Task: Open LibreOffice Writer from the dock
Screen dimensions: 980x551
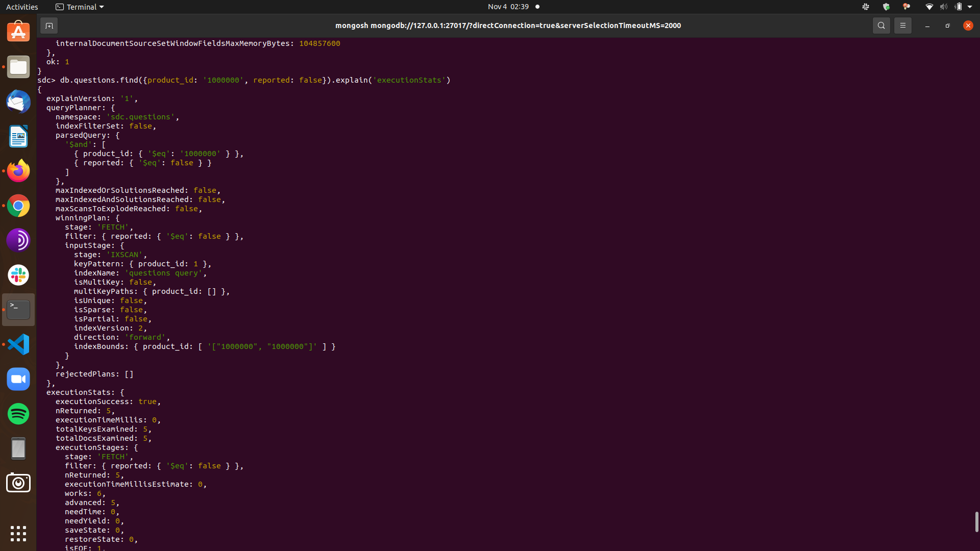Action: coord(18,136)
